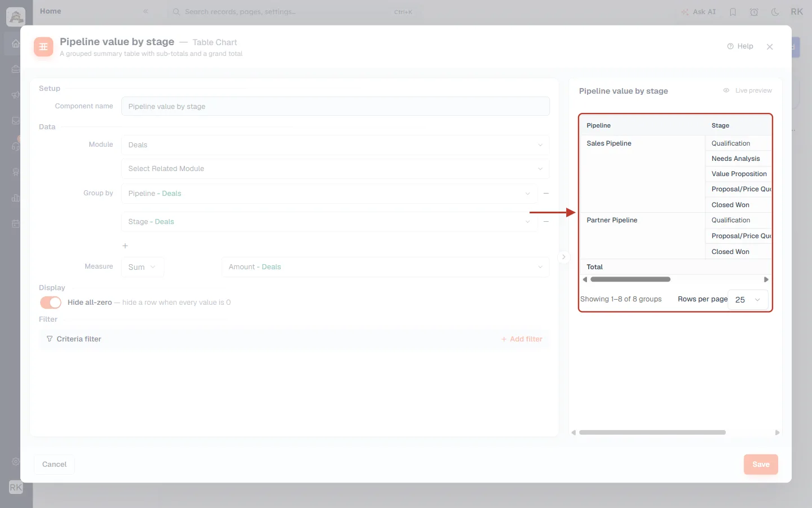The height and width of the screenshot is (508, 812).
Task: Click the Cancel button
Action: (54, 465)
